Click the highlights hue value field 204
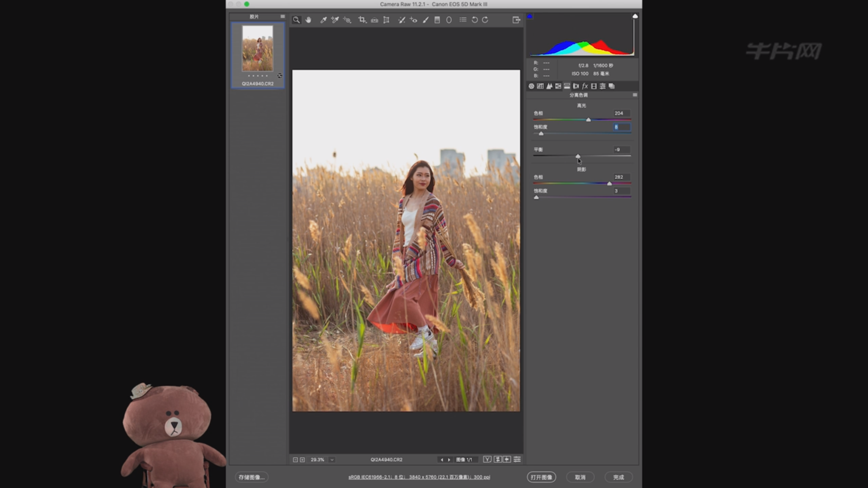 coord(622,113)
